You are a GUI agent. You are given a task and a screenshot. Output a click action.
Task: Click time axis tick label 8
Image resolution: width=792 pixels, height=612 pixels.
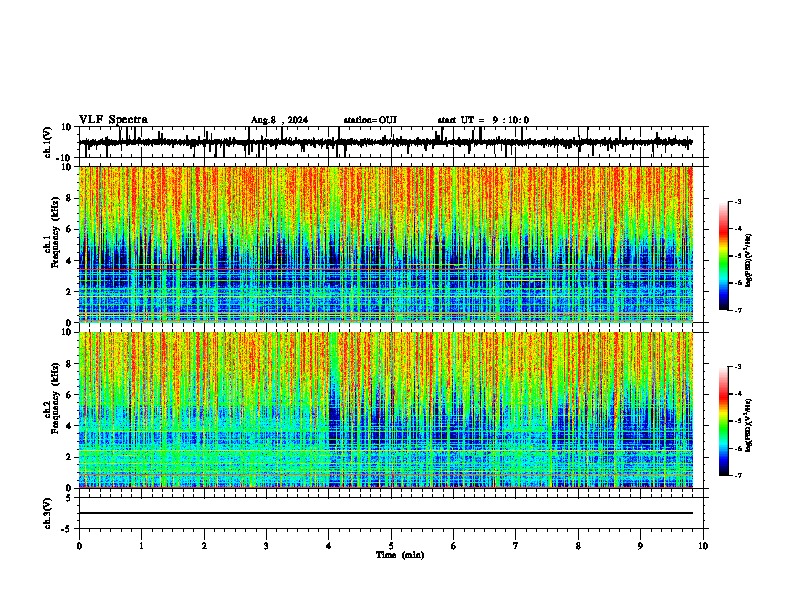(578, 546)
